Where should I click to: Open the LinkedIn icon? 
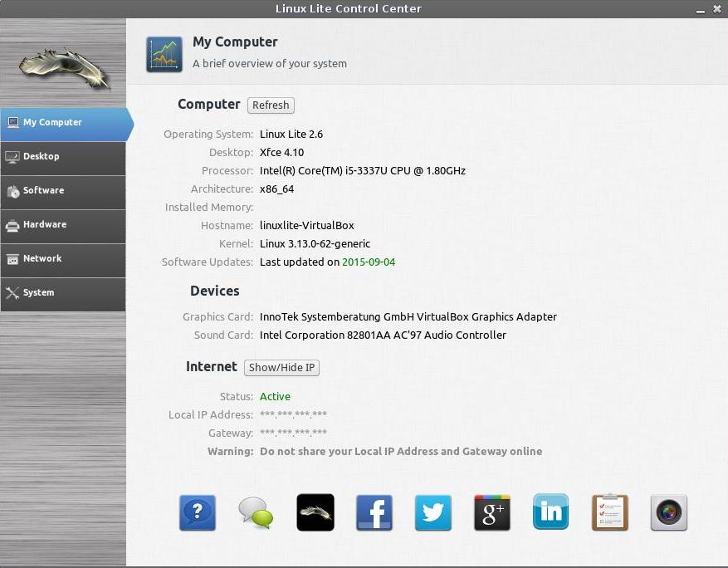[550, 512]
